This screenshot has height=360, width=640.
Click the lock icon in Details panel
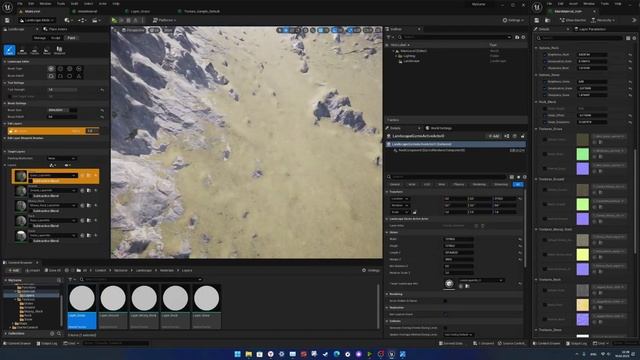tap(522, 136)
